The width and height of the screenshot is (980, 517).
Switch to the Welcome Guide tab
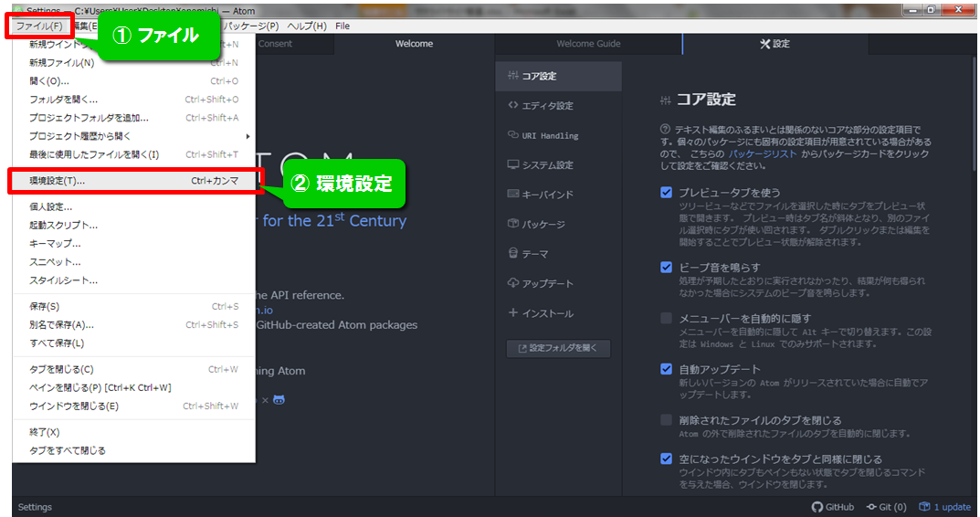click(588, 44)
